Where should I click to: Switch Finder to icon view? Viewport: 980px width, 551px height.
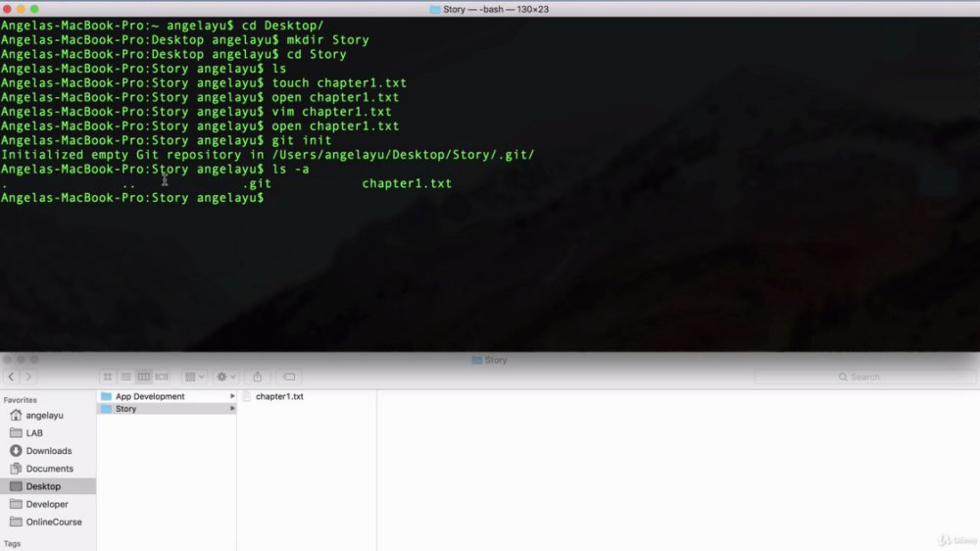[x=108, y=376]
